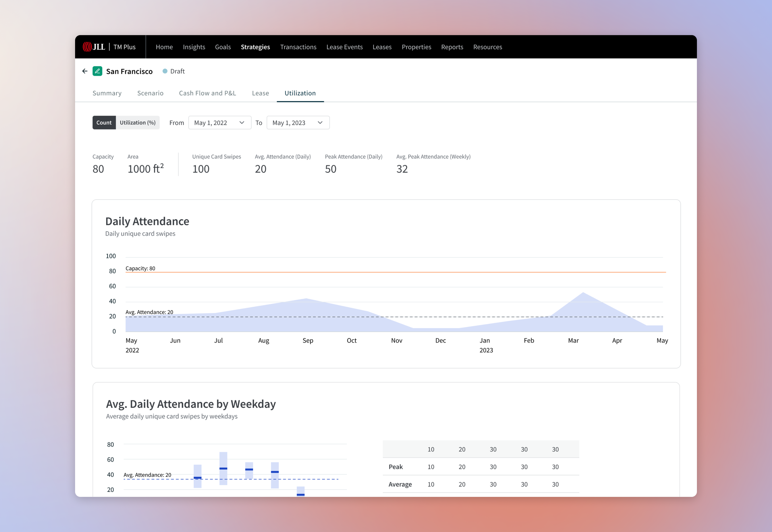772x532 pixels.
Task: Click the Peak row in weekday table
Action: click(396, 467)
